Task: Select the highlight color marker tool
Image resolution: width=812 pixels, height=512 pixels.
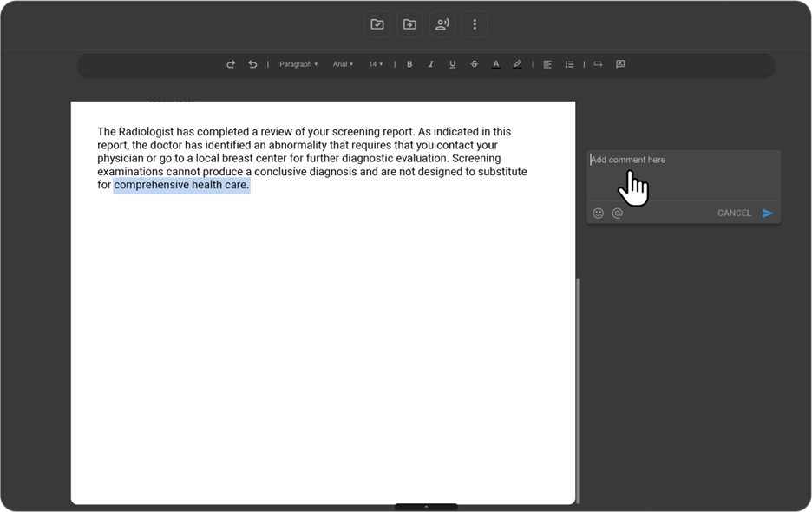Action: [x=517, y=64]
